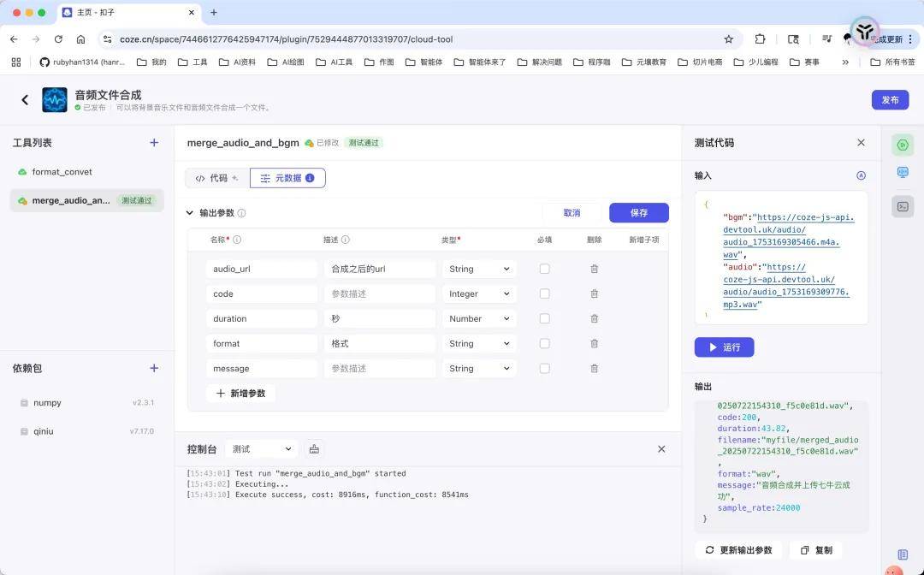This screenshot has width=924, height=575.
Task: Click the format parameter name field
Action: 261,343
